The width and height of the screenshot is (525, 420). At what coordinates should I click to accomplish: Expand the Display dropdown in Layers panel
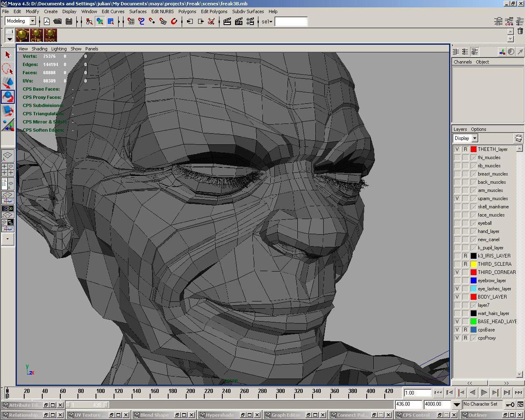[x=475, y=138]
